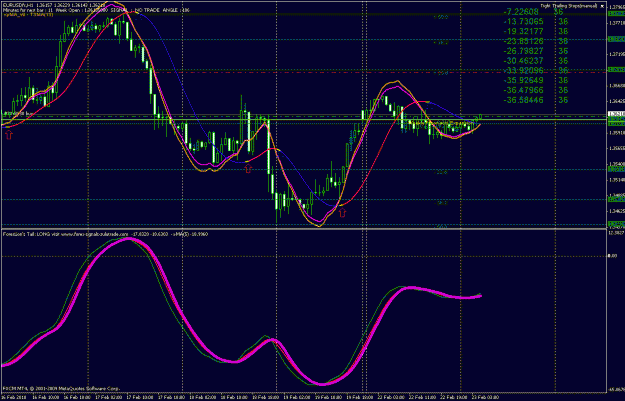Viewport: 625px width, 401px height.
Task: Click the 0.00 level label in lower pane
Action: coord(612,256)
